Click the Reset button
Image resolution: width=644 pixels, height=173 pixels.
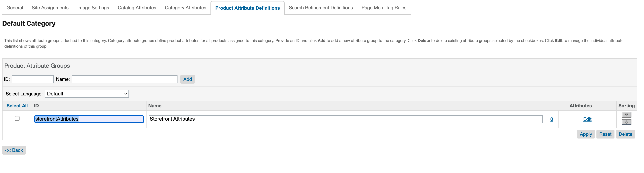605,134
